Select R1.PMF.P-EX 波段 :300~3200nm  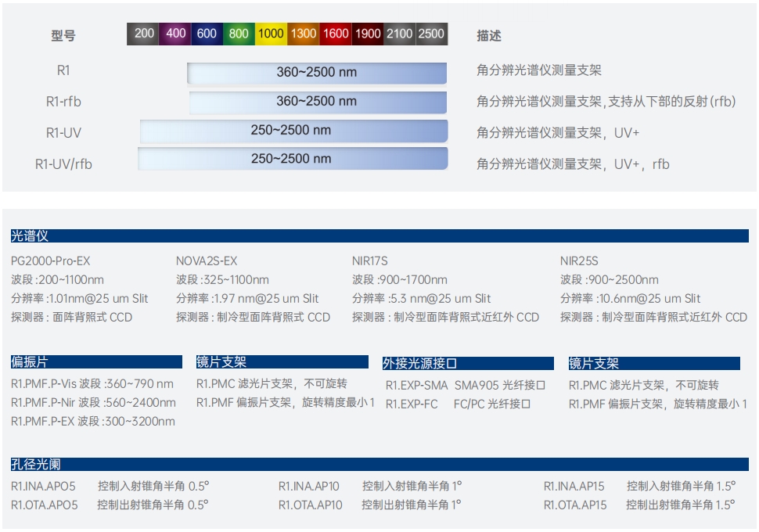pos(93,422)
